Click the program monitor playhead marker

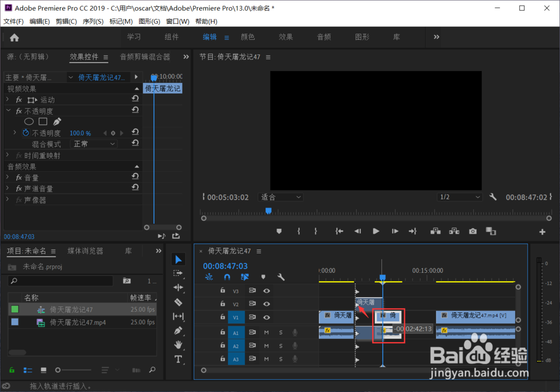point(269,211)
